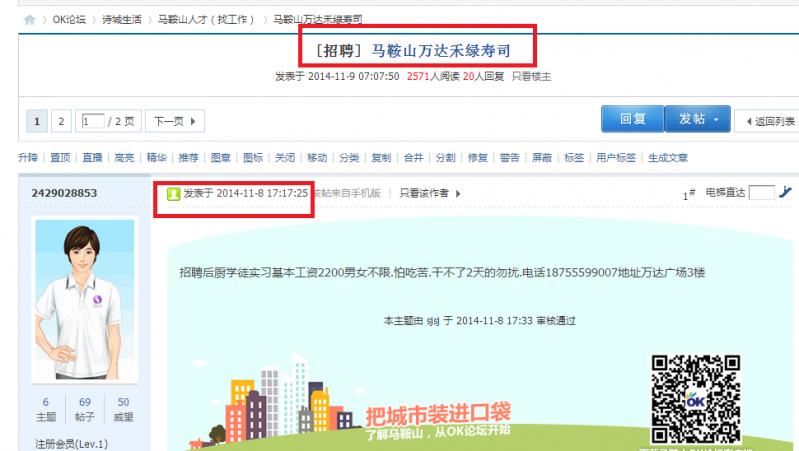Viewport: 799px width, 451px height.
Task: Click 分类 categorize option
Action: tap(349, 158)
